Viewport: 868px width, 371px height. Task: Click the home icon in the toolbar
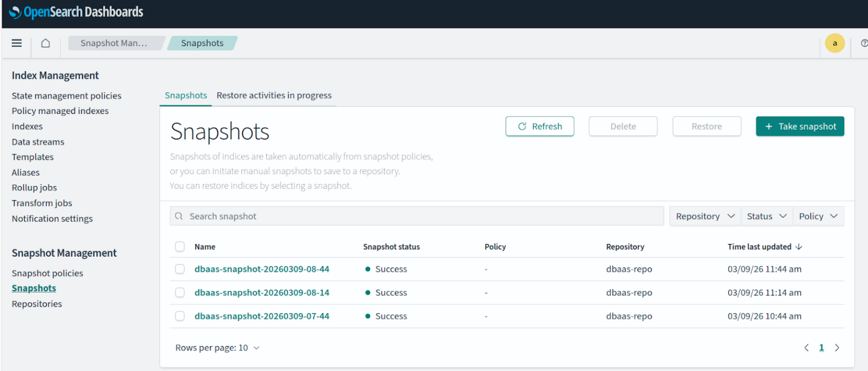(x=45, y=43)
